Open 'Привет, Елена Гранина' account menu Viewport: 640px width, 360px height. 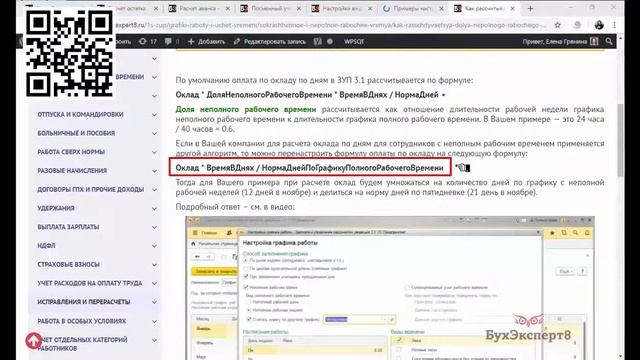560,42
